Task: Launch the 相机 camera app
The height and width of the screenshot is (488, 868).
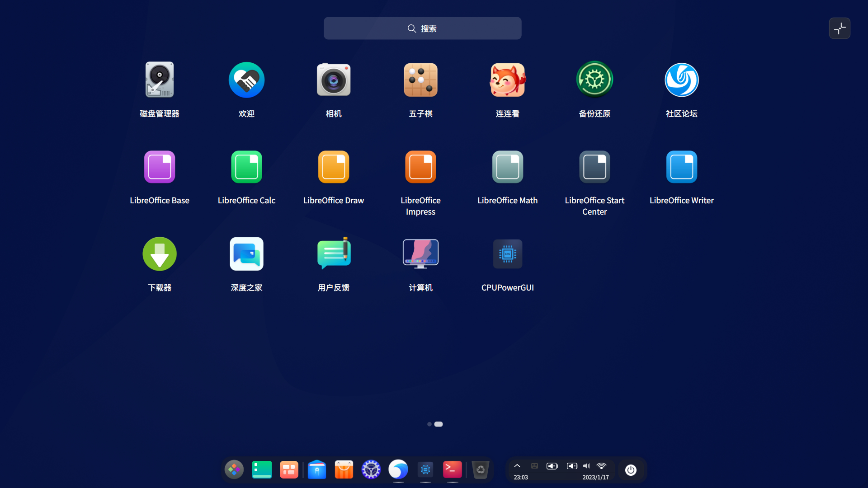Action: click(x=333, y=80)
